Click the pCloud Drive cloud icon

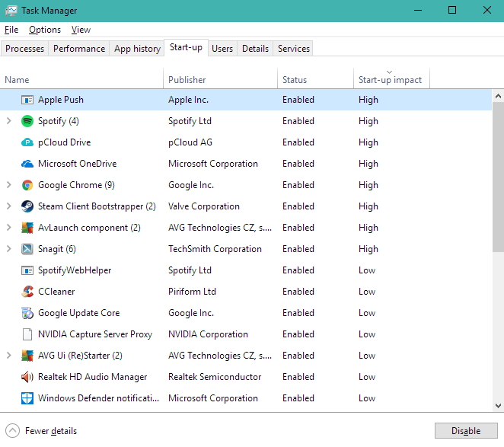pos(27,142)
